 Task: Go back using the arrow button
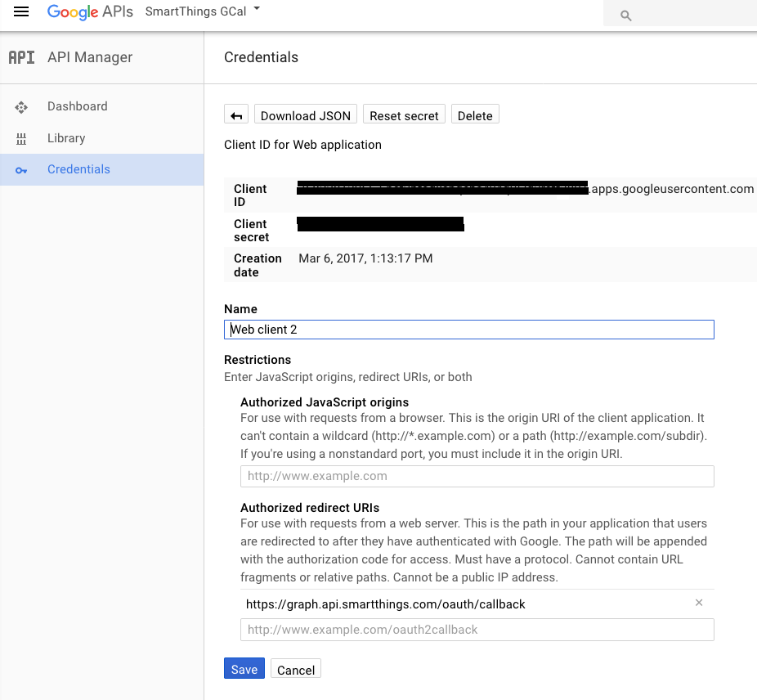click(237, 115)
